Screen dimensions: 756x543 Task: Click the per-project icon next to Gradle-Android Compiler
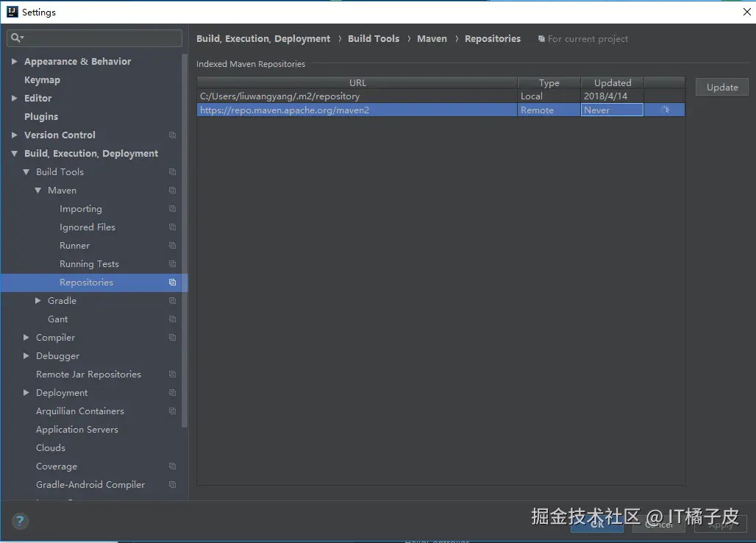click(173, 485)
